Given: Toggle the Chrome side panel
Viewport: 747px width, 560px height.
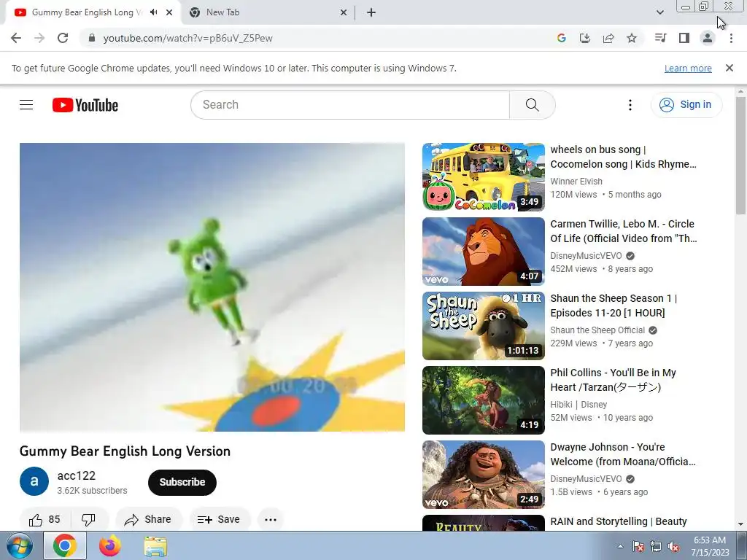Looking at the screenshot, I should [684, 38].
